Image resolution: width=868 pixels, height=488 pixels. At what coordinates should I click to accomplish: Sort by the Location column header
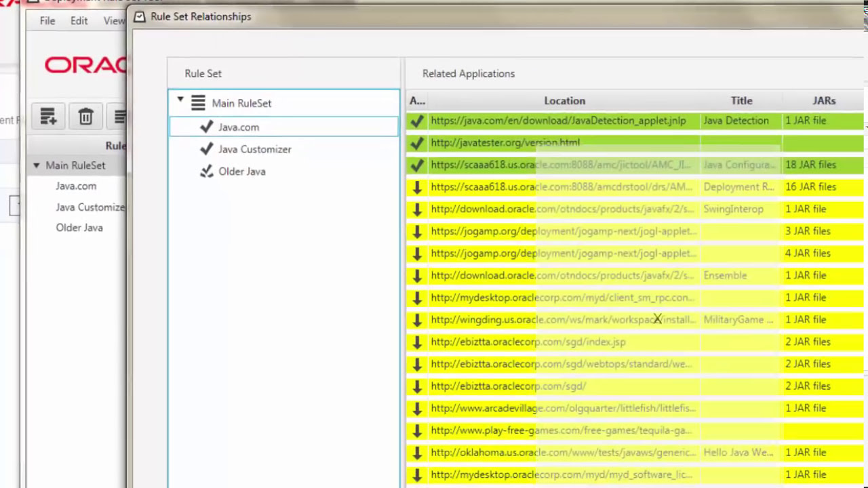(564, 100)
